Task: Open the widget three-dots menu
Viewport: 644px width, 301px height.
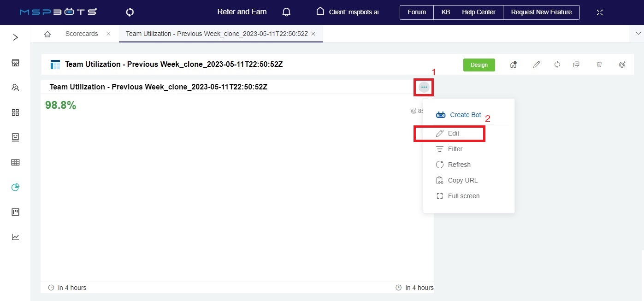Action: (424, 87)
